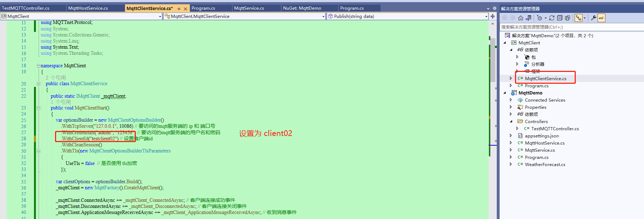Close the MqttClientService.cs* tab

pyautogui.click(x=185, y=9)
